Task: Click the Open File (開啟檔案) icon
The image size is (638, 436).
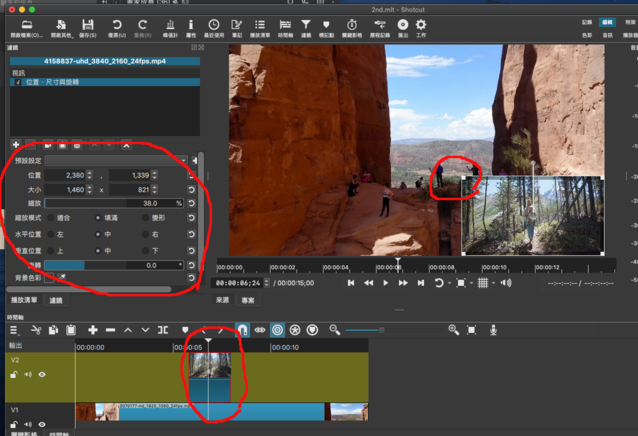Action: click(25, 25)
